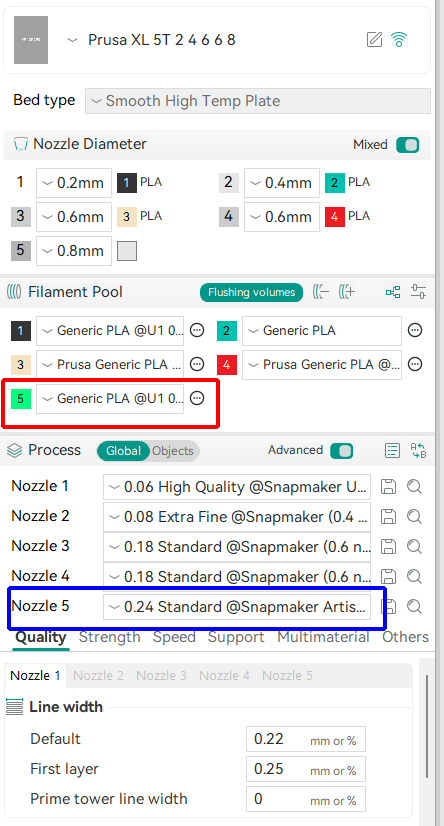Click the add filament icon

pyautogui.click(x=347, y=292)
